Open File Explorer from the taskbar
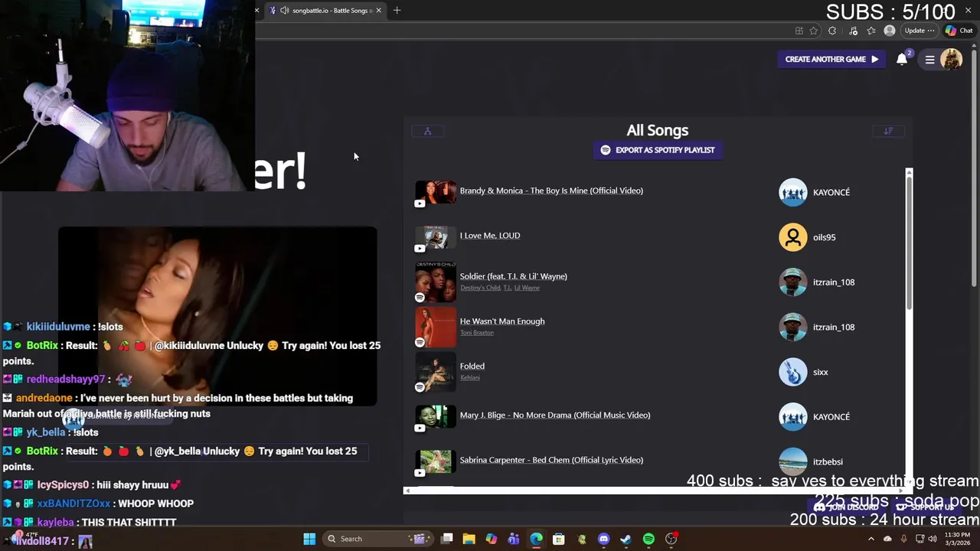The image size is (980, 551). point(469,539)
